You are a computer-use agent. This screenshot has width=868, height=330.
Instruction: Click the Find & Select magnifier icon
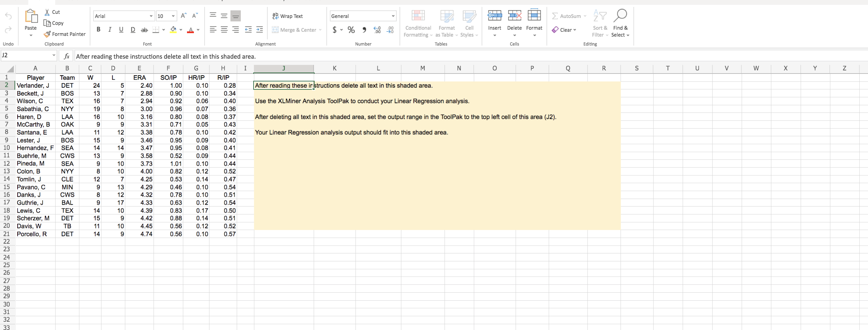tap(620, 15)
